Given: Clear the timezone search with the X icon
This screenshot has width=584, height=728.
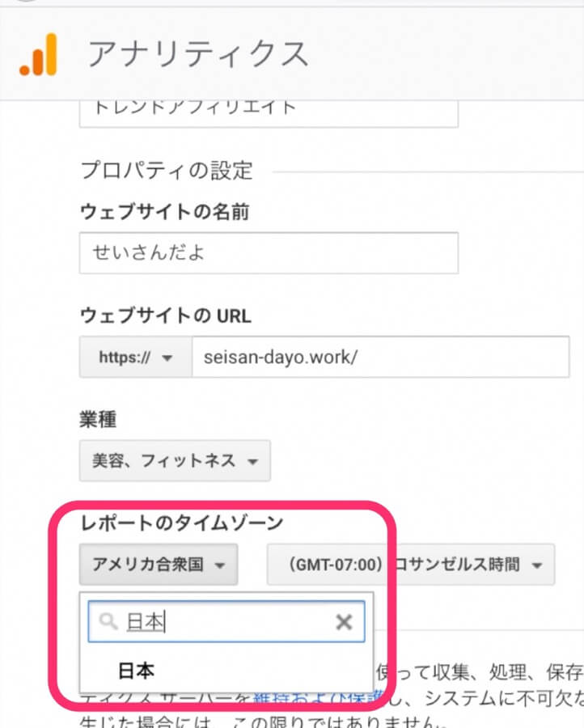Looking at the screenshot, I should 344,621.
